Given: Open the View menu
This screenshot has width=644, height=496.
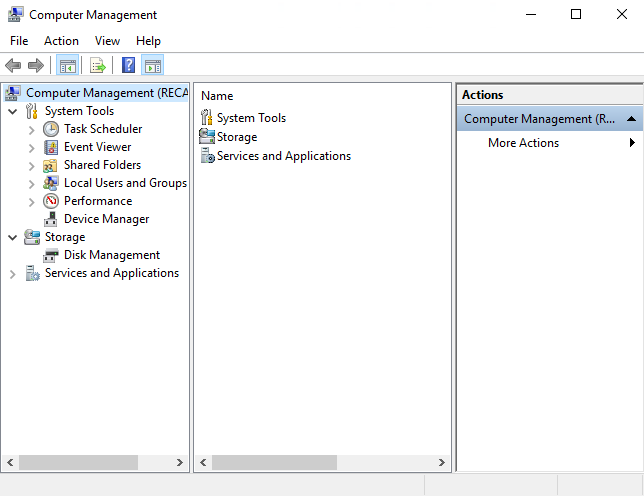Looking at the screenshot, I should click(107, 41).
